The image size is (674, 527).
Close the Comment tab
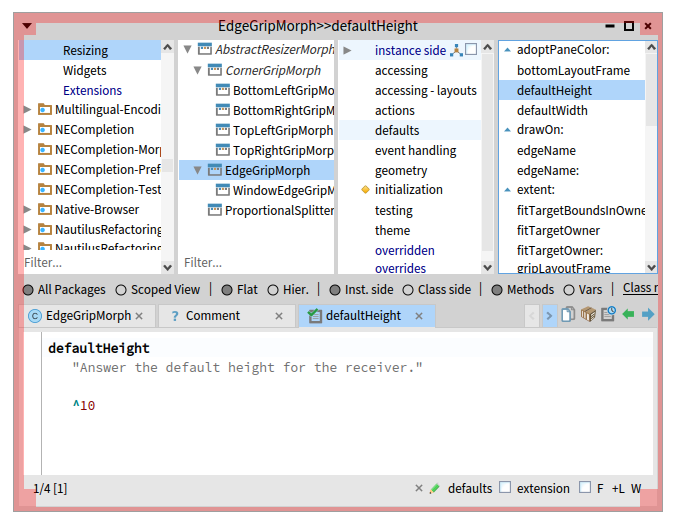(279, 316)
